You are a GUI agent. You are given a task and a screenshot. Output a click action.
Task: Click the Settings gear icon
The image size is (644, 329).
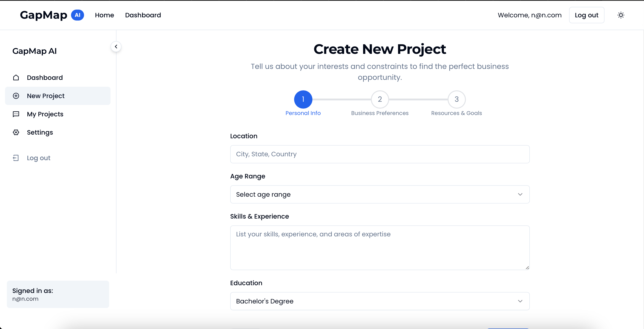click(16, 132)
